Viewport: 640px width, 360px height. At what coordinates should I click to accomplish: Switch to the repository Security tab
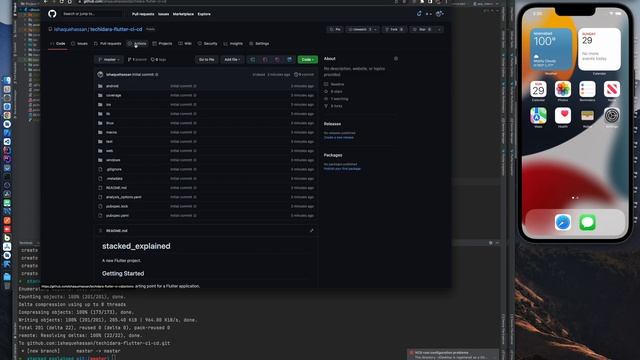coord(207,44)
